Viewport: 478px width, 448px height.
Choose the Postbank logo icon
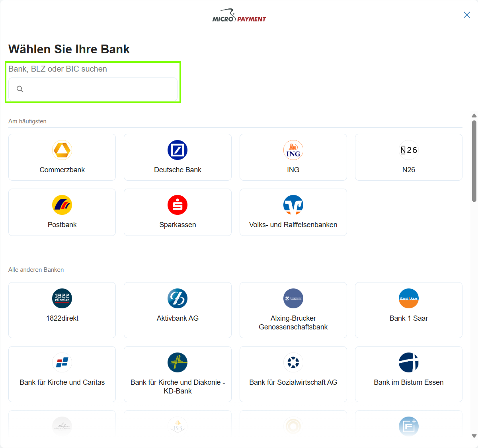point(62,205)
